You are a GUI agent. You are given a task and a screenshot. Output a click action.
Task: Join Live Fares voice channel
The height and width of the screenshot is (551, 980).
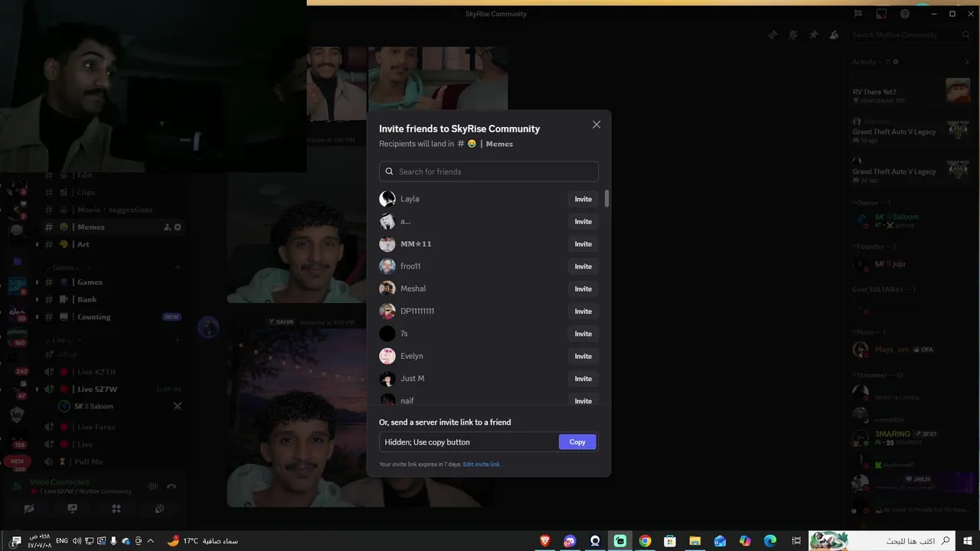coord(112,427)
